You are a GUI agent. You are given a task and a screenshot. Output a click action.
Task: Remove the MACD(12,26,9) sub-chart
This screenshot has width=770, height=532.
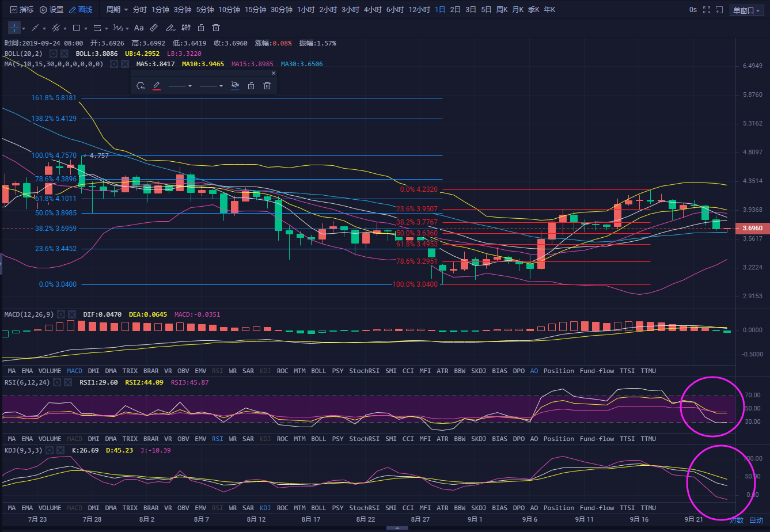(x=71, y=314)
